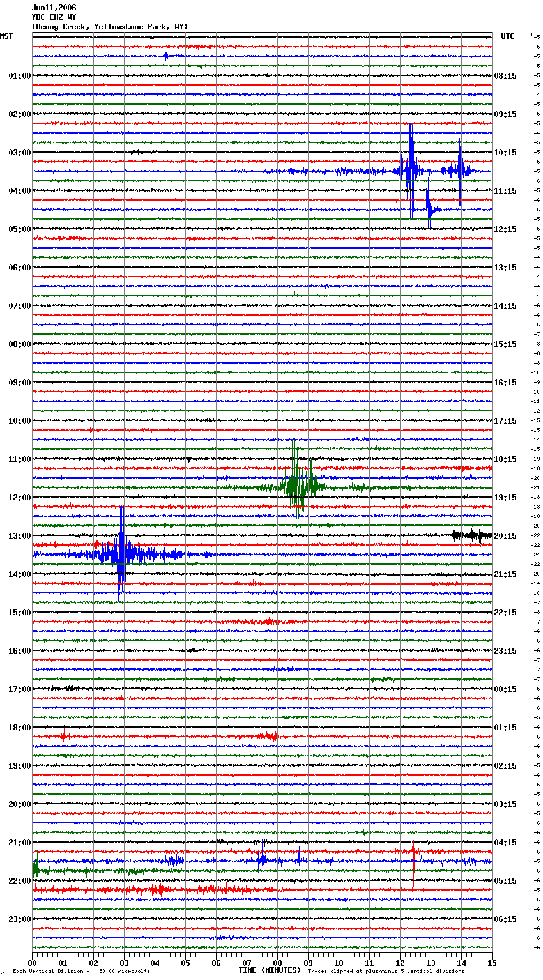Click the TIME (MINUTES) axis title
This screenshot has height=980, width=543.
[270, 970]
